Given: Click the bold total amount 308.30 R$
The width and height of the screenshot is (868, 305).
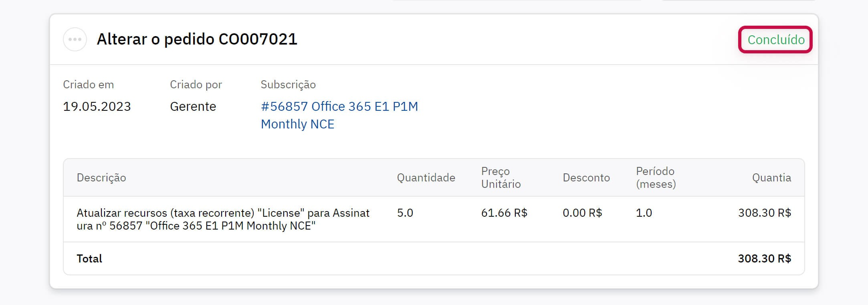Looking at the screenshot, I should [764, 258].
